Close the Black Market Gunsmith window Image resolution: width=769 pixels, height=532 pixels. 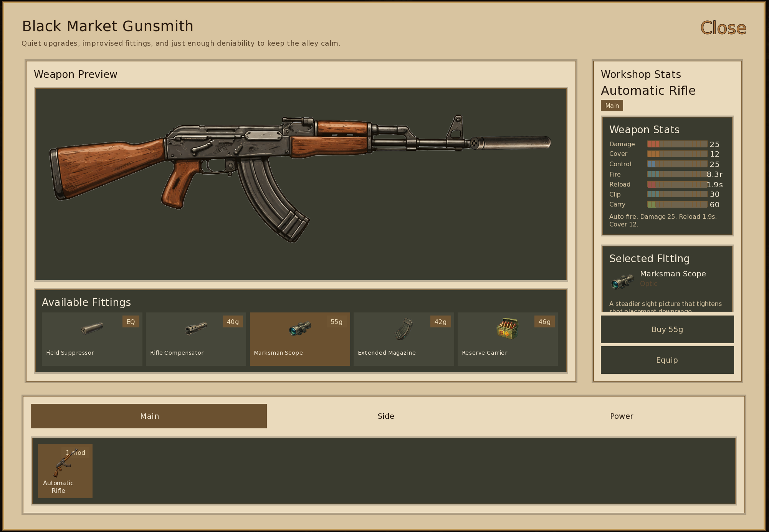pyautogui.click(x=723, y=28)
